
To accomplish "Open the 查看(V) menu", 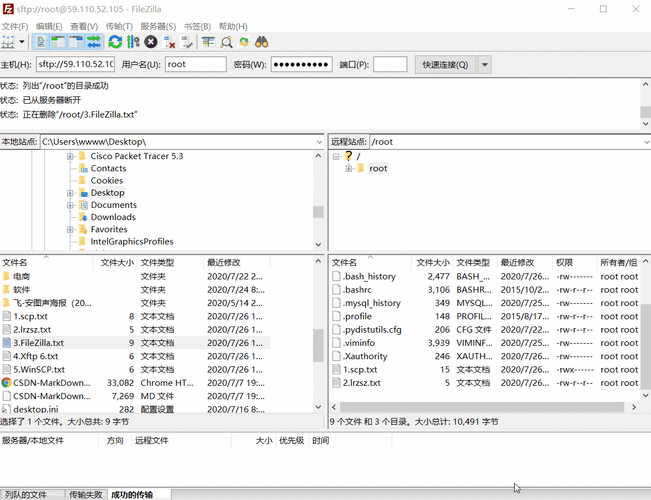I will tap(84, 26).
